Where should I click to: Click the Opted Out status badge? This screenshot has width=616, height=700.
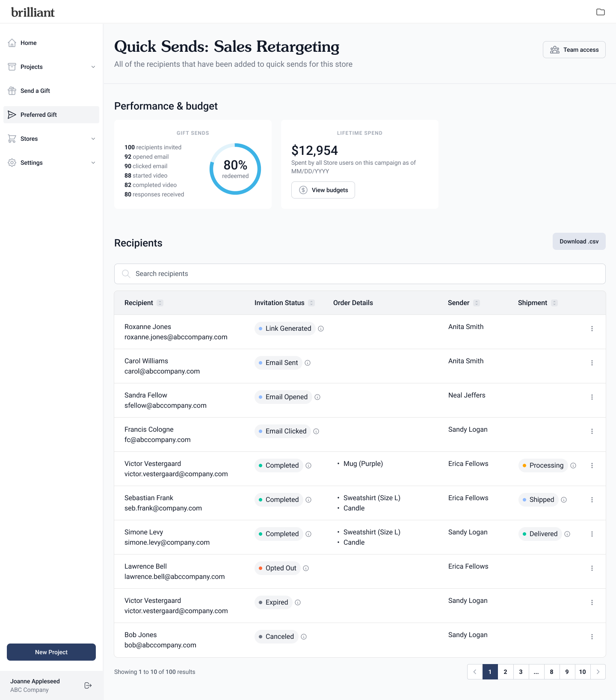tap(277, 568)
